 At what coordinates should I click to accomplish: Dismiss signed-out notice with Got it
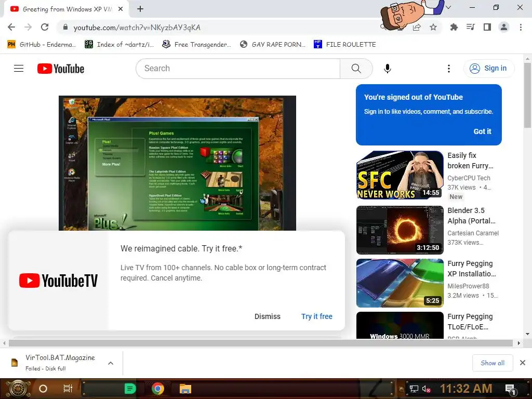[x=482, y=131]
